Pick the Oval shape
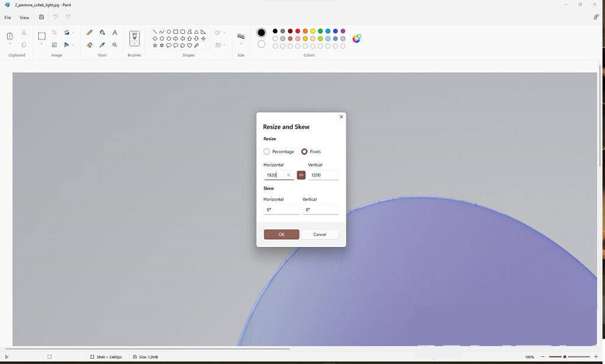The width and height of the screenshot is (605, 364). [x=168, y=32]
